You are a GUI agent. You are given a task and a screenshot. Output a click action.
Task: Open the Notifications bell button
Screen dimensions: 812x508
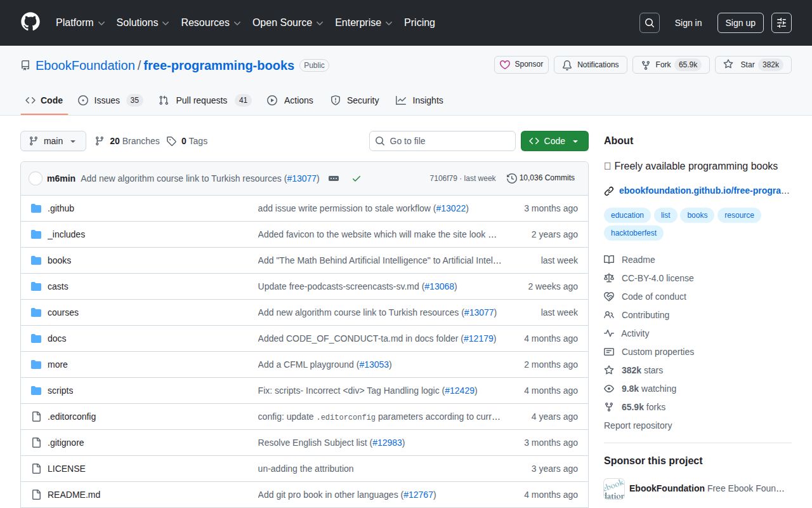coord(590,65)
